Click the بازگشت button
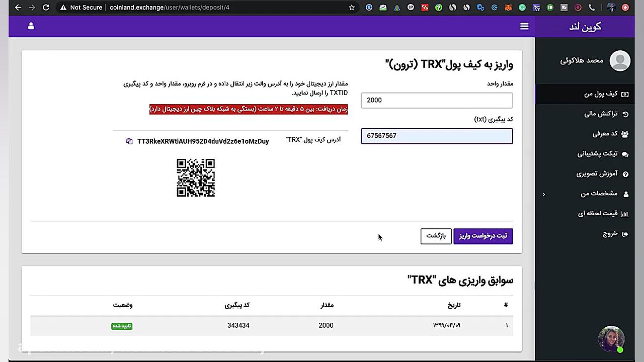The image size is (644, 362). point(436,236)
